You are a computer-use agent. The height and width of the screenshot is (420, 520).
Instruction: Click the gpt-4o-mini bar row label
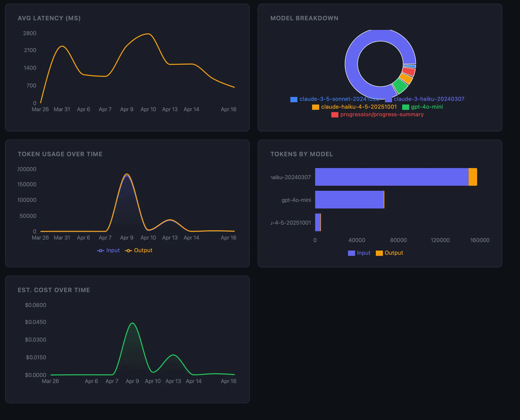(x=296, y=200)
